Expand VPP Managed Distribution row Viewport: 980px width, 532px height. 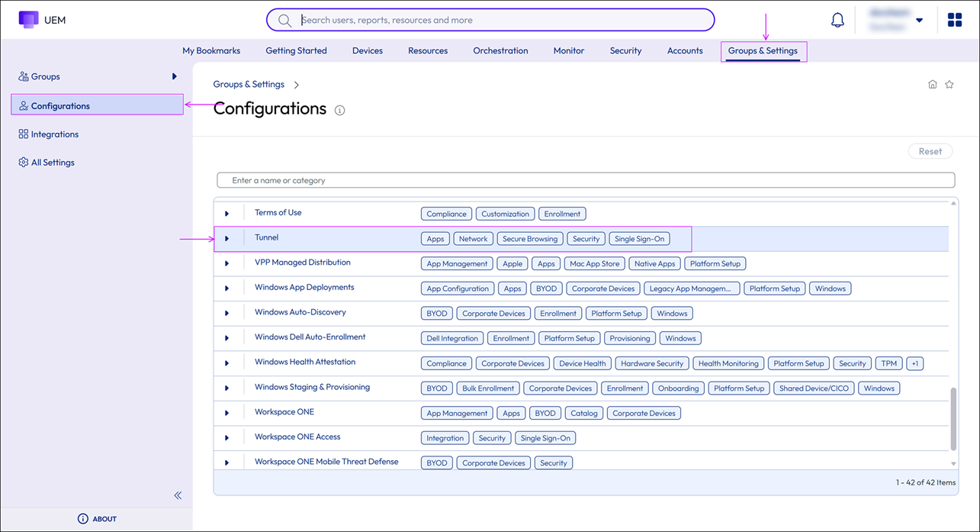pos(227,263)
